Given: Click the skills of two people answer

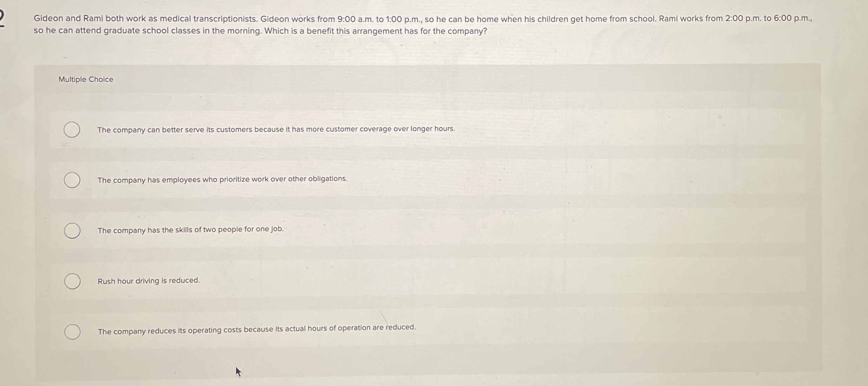Looking at the screenshot, I should [x=191, y=230].
